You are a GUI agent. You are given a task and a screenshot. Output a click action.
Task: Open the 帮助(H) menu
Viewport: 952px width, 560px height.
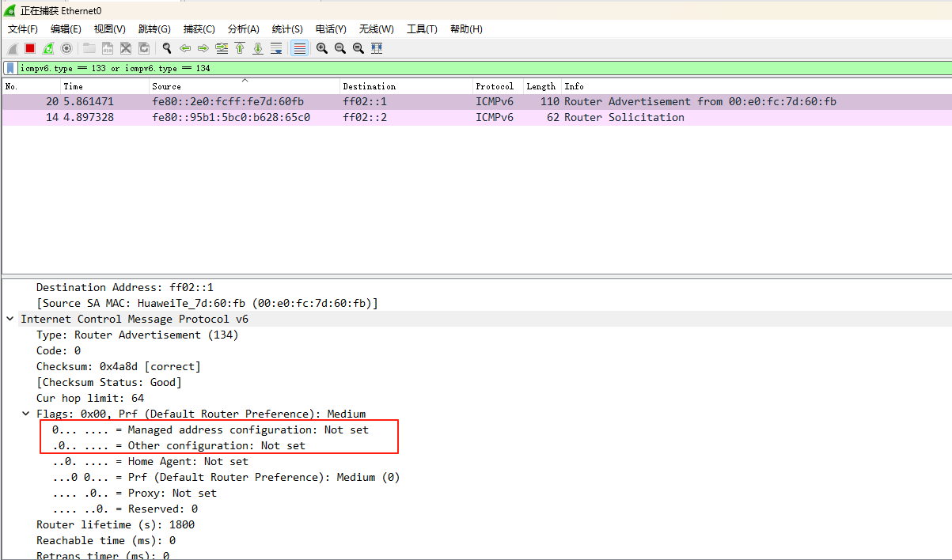tap(466, 29)
